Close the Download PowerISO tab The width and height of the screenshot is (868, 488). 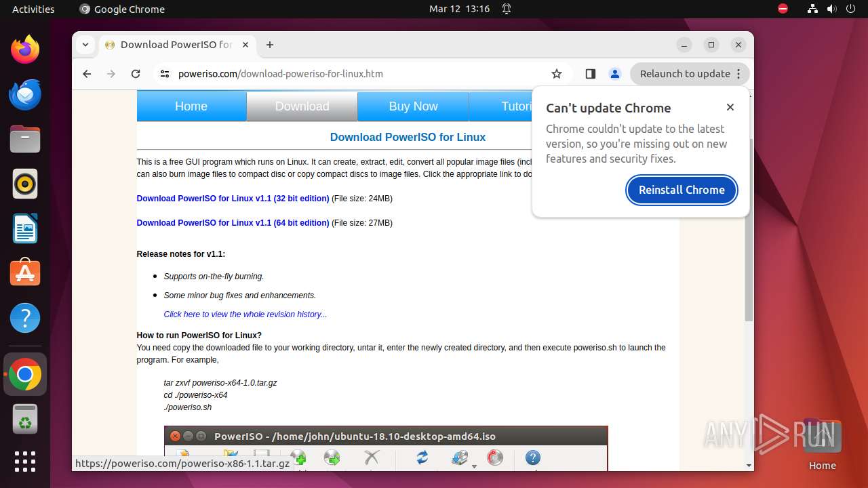pyautogui.click(x=245, y=45)
